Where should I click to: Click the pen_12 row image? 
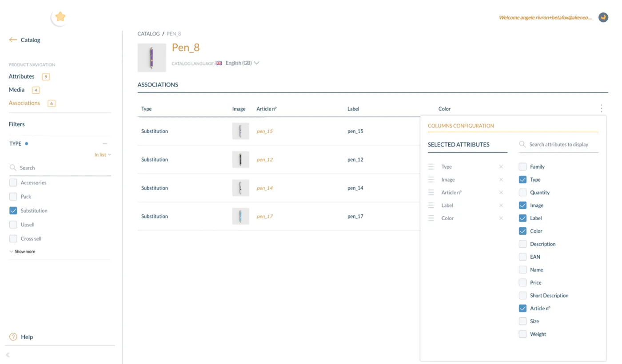pos(240,160)
